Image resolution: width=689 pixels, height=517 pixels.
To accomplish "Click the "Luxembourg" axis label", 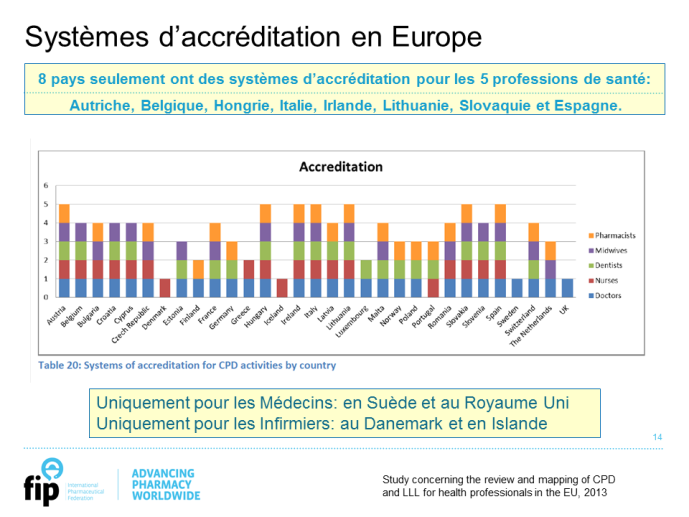I will tap(352, 322).
